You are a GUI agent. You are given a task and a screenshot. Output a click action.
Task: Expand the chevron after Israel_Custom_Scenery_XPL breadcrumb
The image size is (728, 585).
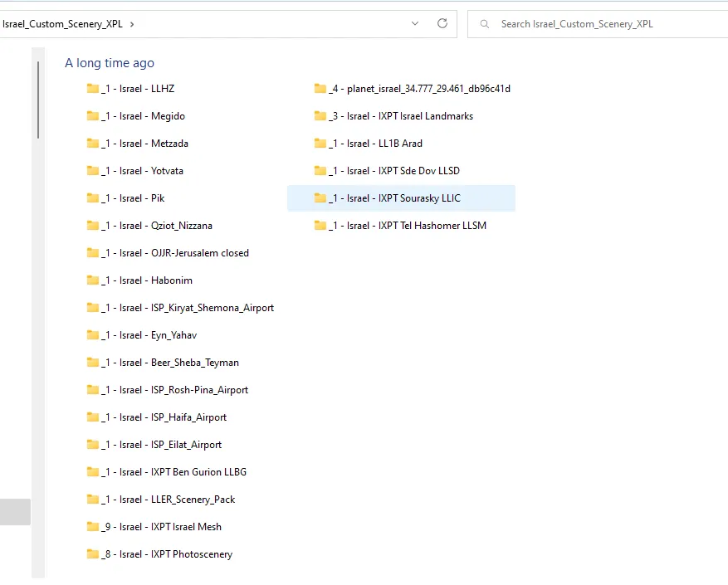(132, 24)
